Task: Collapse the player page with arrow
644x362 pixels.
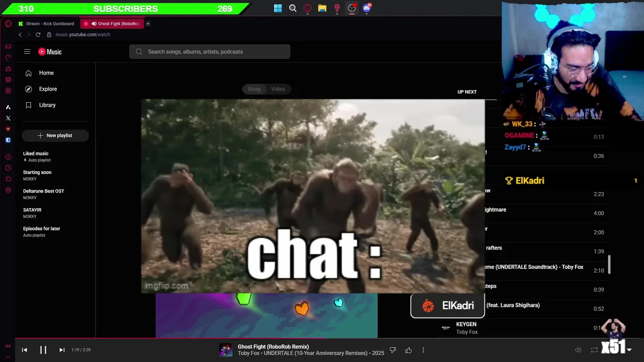Action: (629, 350)
